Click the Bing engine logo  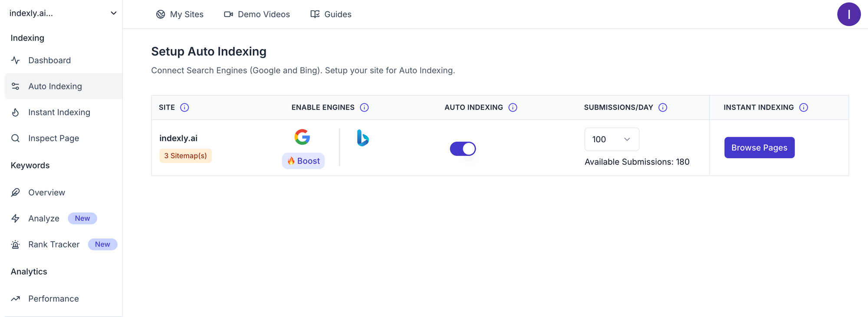[x=363, y=138]
